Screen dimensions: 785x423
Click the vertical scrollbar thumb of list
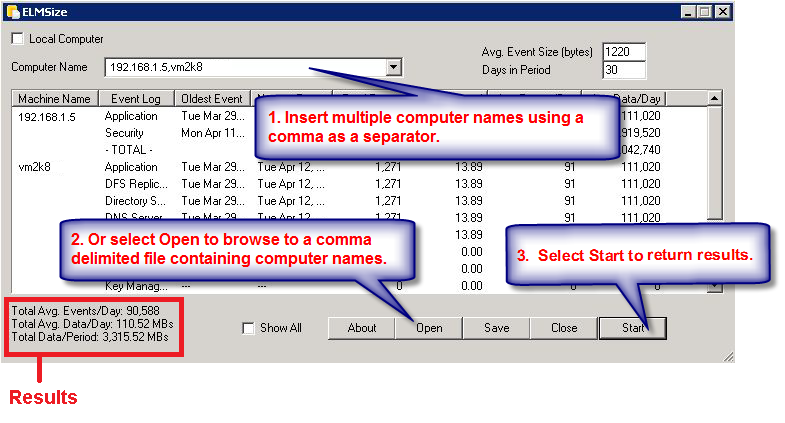click(714, 163)
